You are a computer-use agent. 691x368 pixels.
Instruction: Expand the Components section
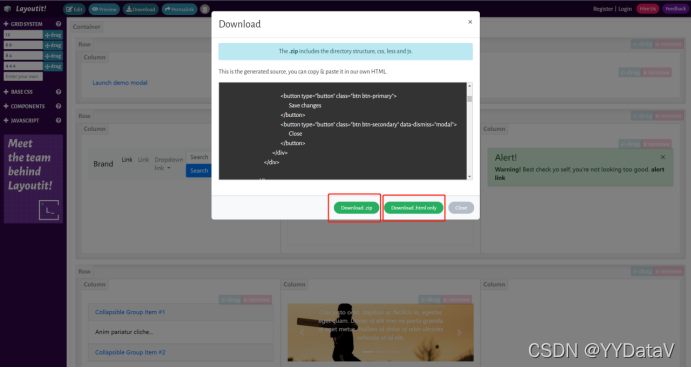(x=24, y=106)
